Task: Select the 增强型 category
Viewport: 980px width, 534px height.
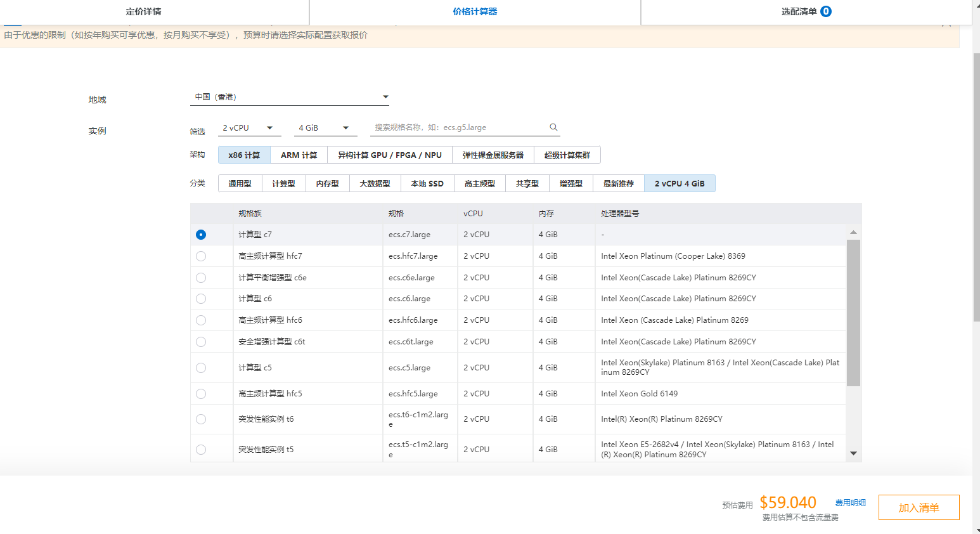Action: [x=571, y=184]
